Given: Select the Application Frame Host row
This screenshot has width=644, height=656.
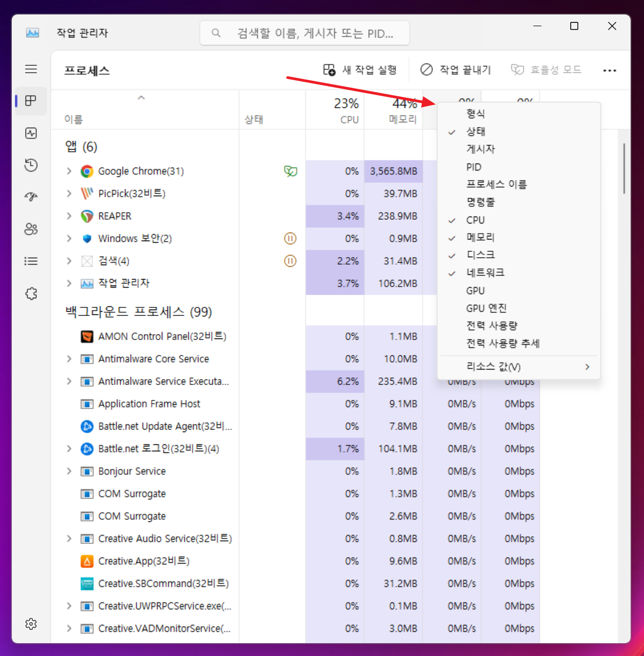Looking at the screenshot, I should point(296,404).
